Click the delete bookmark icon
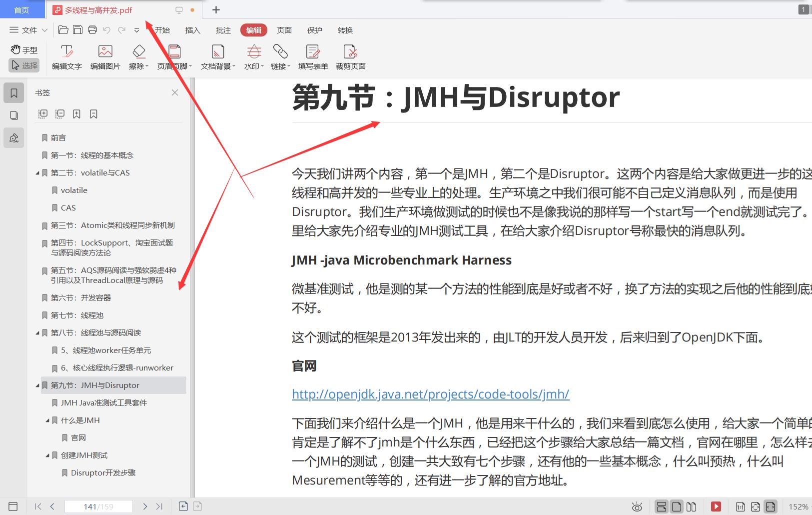This screenshot has width=812, height=515. coord(93,114)
